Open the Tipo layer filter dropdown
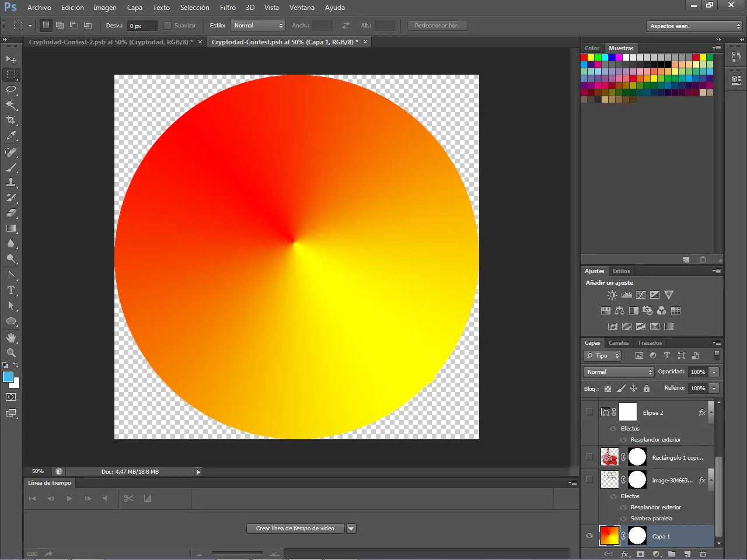This screenshot has height=560, width=747. point(602,356)
